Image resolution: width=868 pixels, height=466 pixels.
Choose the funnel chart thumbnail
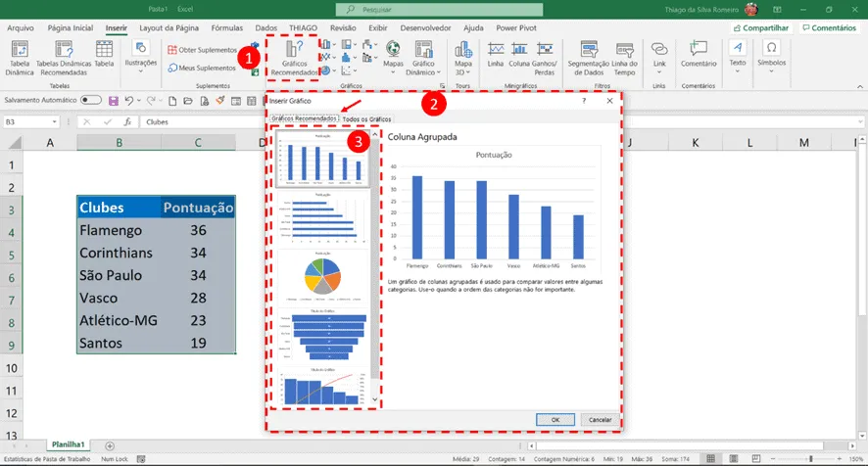pyautogui.click(x=322, y=335)
